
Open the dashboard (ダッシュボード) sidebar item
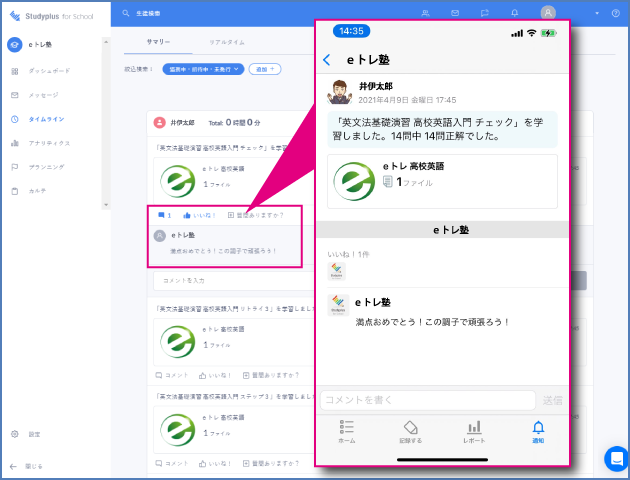[49, 71]
